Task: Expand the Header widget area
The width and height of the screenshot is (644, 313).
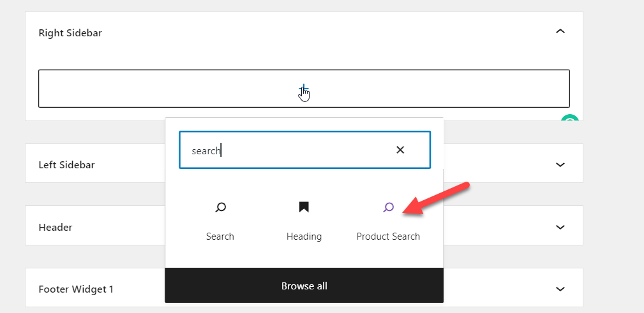Action: [560, 227]
